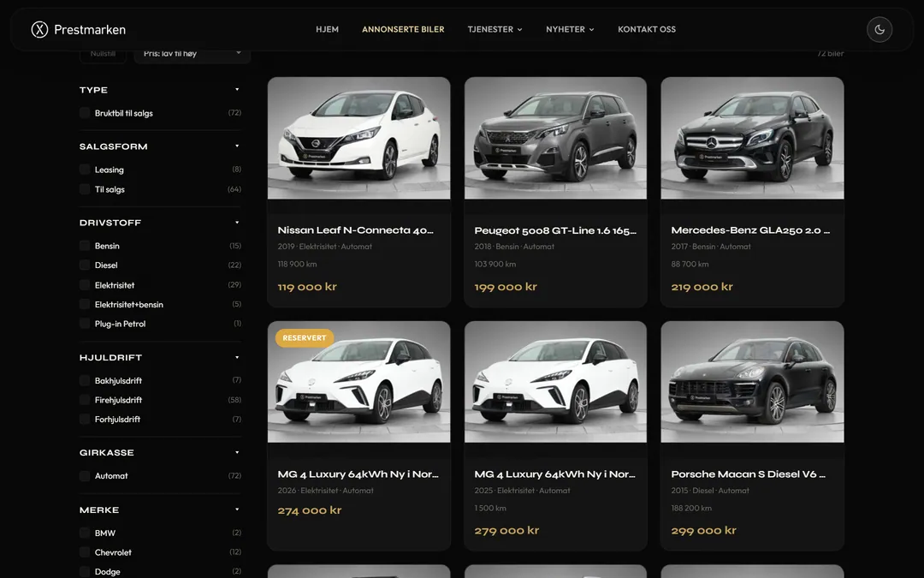Check the Forhjulsdrift checkbox
Screen dimensions: 924x578
click(x=85, y=420)
